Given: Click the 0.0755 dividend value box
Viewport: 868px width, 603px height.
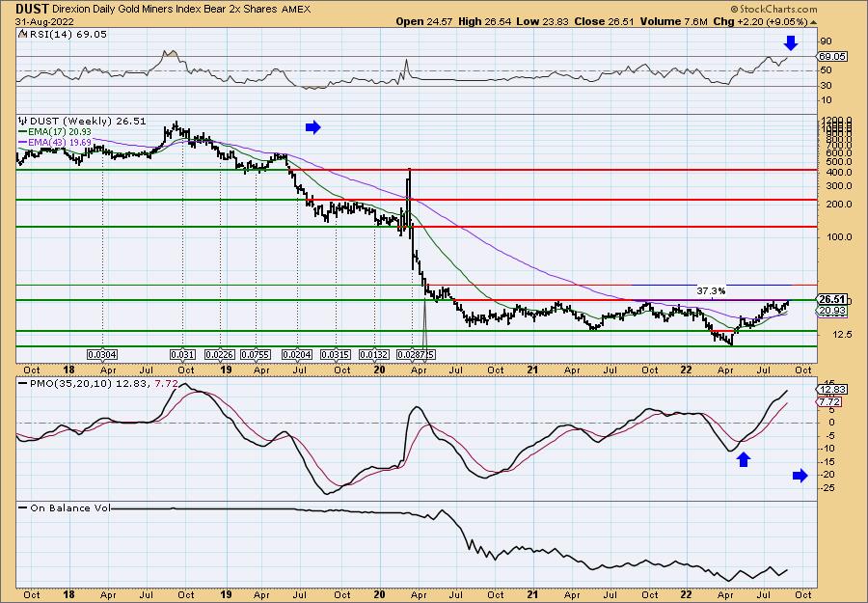Looking at the screenshot, I should click(256, 354).
